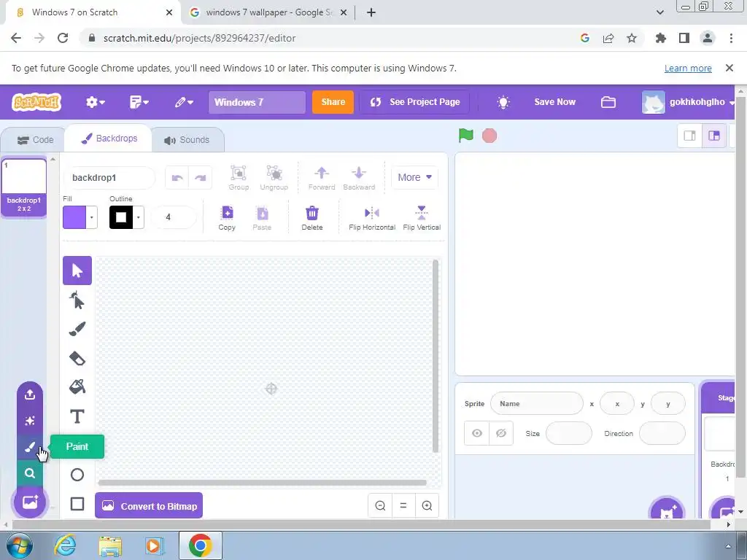This screenshot has width=747, height=560.
Task: Click the backdrop1 name field
Action: (109, 178)
